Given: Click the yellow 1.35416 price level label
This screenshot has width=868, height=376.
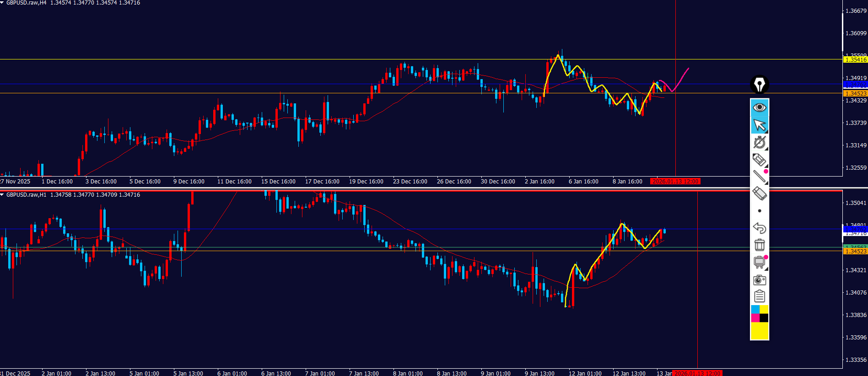Looking at the screenshot, I should tap(855, 60).
